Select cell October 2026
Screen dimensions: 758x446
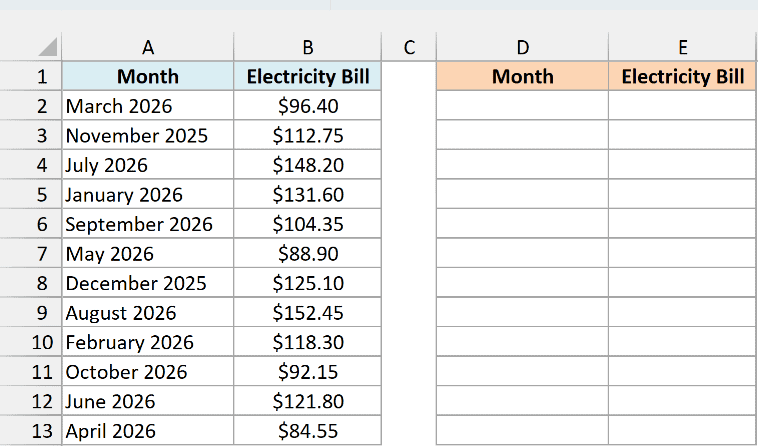pos(148,372)
